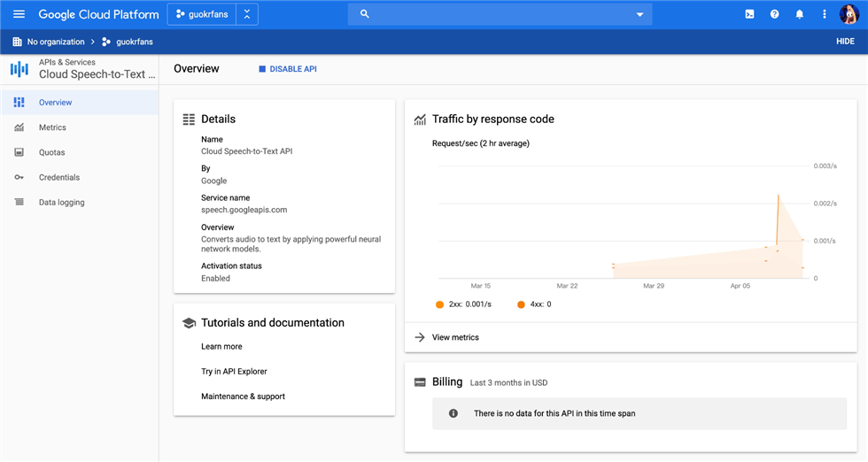Screen dimensions: 868x462
Task: Click the traffic chart spike near Apr 05
Action: tap(779, 219)
